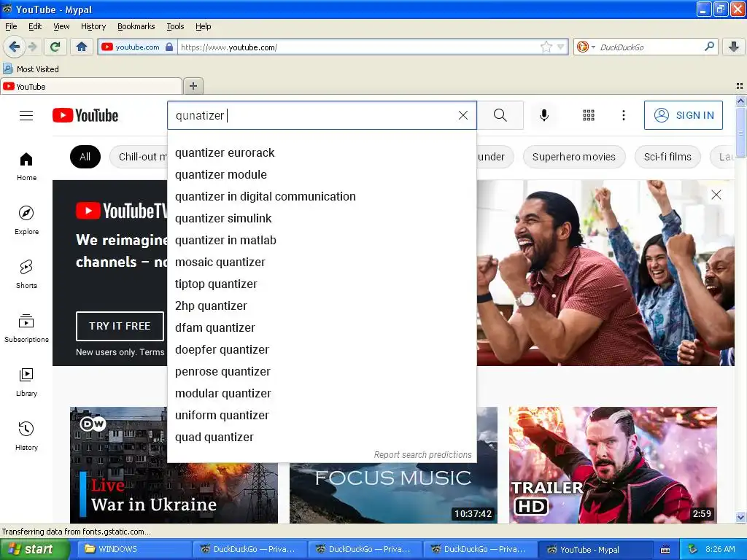This screenshot has width=747, height=560.
Task: Select the Sci-fi films chip
Action: click(667, 157)
